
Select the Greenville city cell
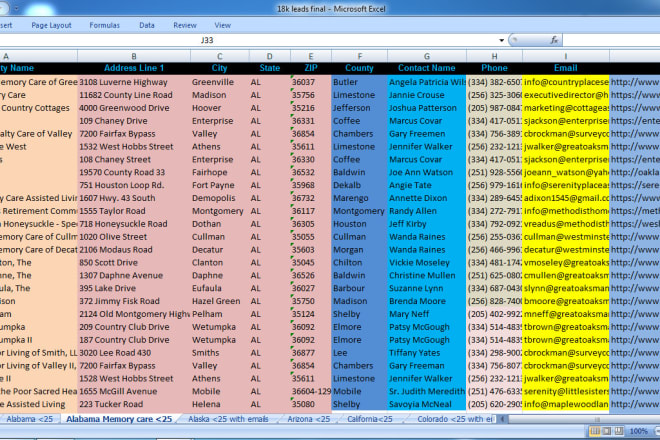pyautogui.click(x=219, y=82)
